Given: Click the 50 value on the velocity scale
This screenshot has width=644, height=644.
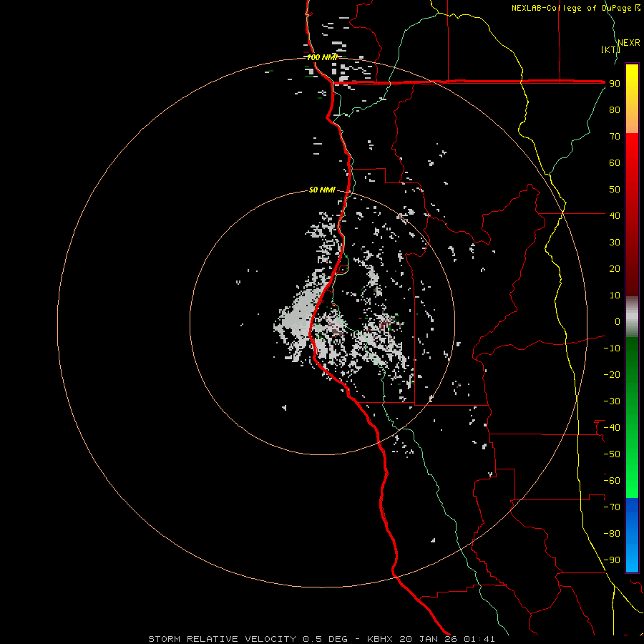Looking at the screenshot, I should [615, 190].
